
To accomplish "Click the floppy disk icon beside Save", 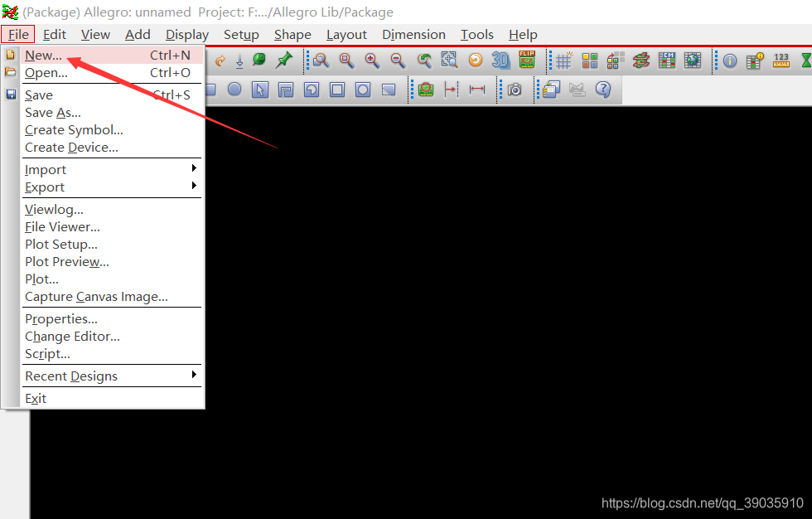I will tap(11, 95).
